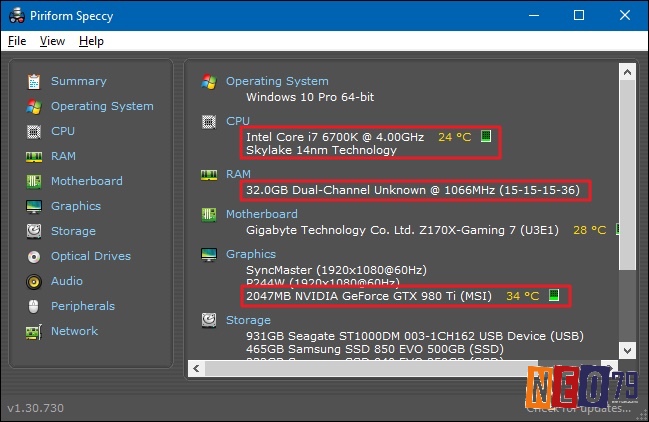The image size is (649, 422).
Task: Click version text 'v1.30.730'
Action: 36,408
